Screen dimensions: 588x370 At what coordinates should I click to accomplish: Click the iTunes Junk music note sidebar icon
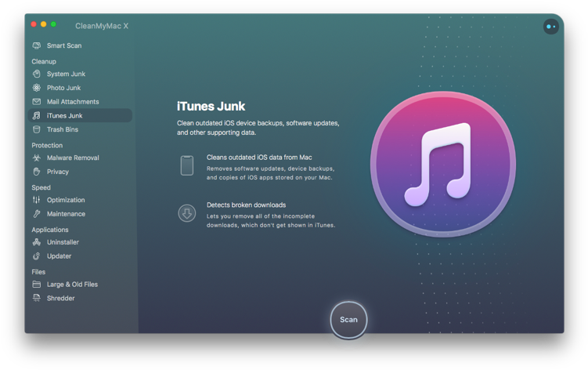[x=36, y=115]
